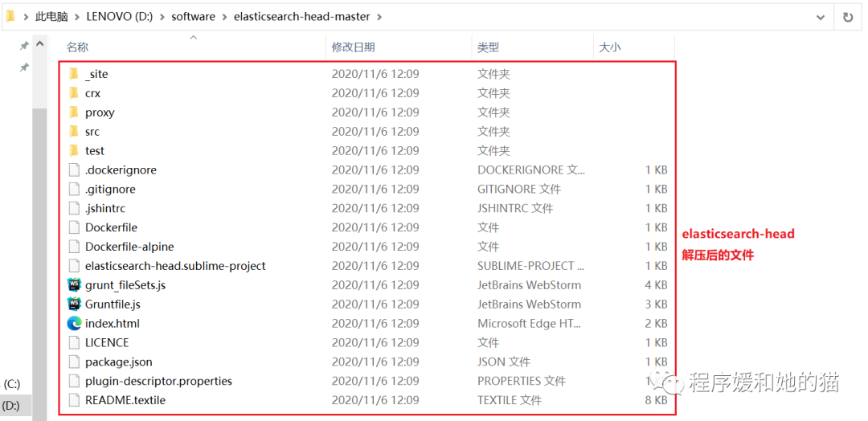Expand chevron before 此电脑 in path
Image resolution: width=868 pixels, height=421 pixels.
[26, 17]
